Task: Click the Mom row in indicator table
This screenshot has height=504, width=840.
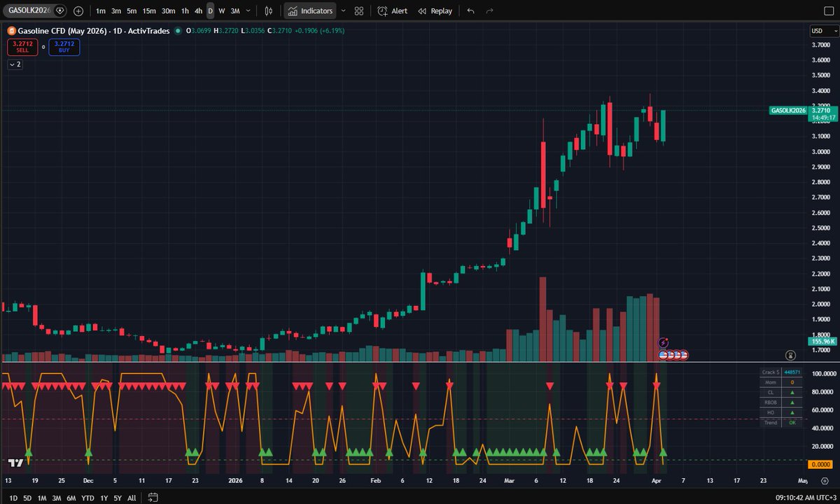Action: point(780,382)
